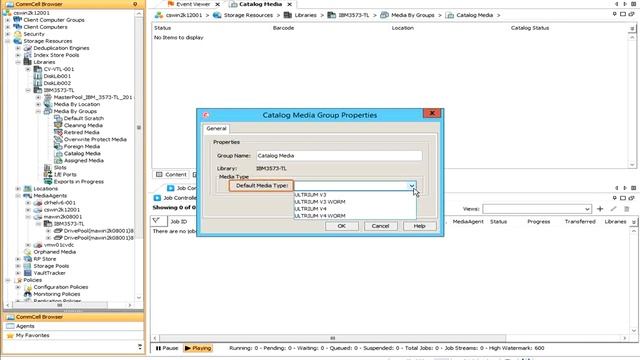Click the browser tree vertical scrollbar

[x=139, y=127]
